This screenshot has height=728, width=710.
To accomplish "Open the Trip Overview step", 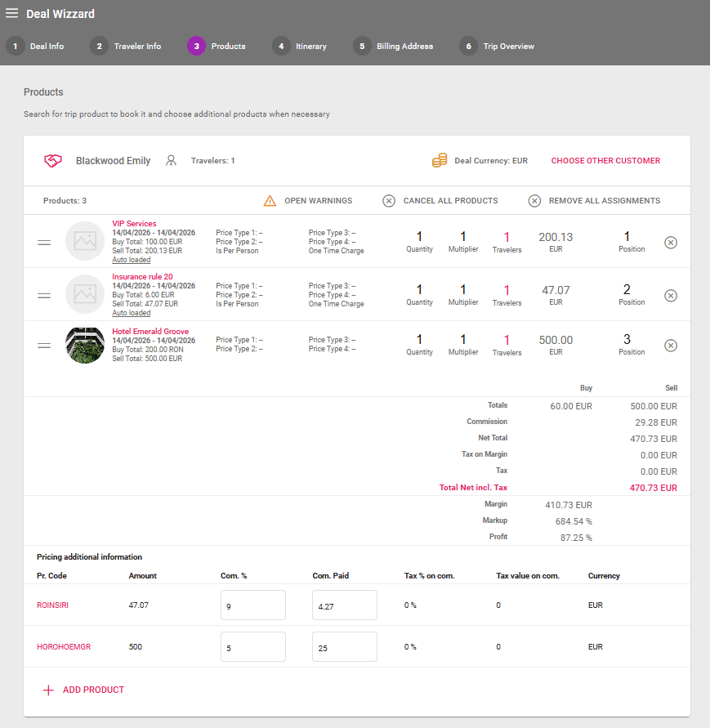I will click(x=498, y=47).
